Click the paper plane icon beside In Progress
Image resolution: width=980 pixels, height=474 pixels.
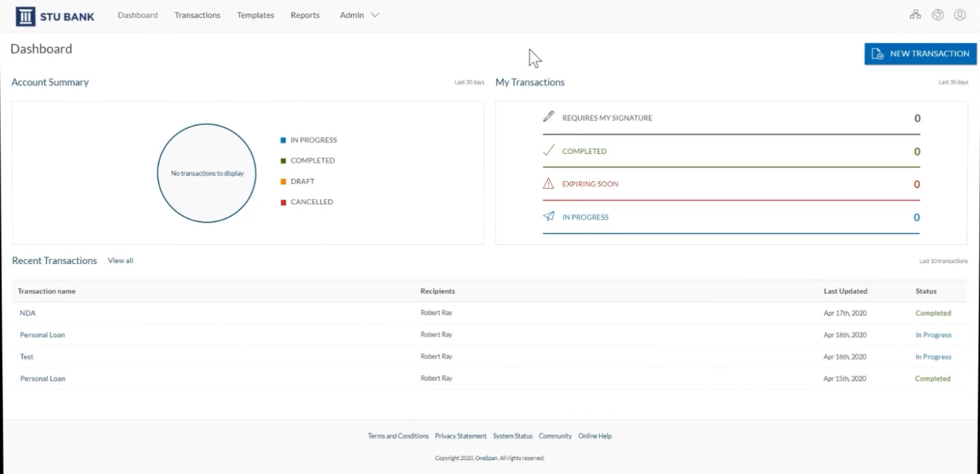pyautogui.click(x=548, y=216)
